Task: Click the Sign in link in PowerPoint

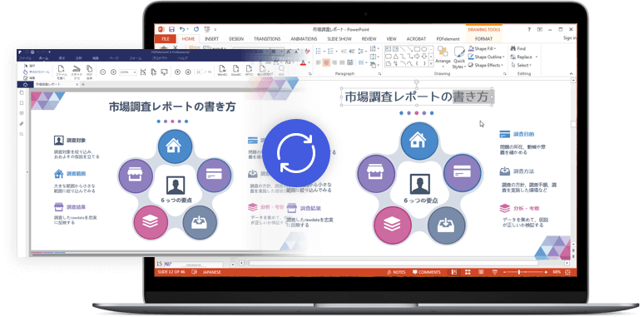Action: (x=570, y=38)
